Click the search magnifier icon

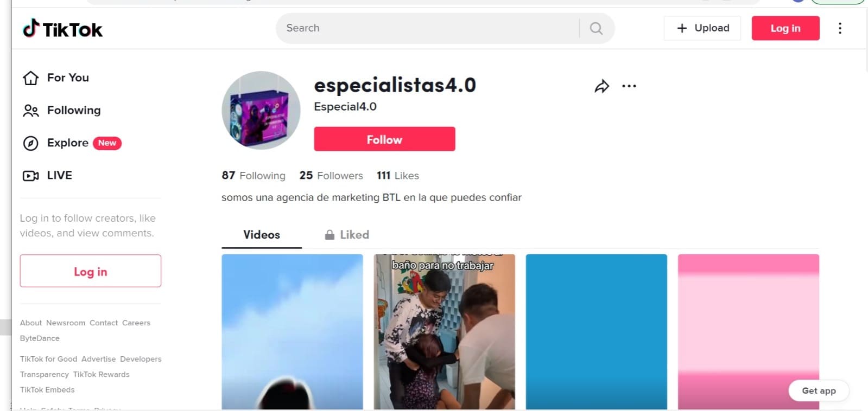[596, 28]
